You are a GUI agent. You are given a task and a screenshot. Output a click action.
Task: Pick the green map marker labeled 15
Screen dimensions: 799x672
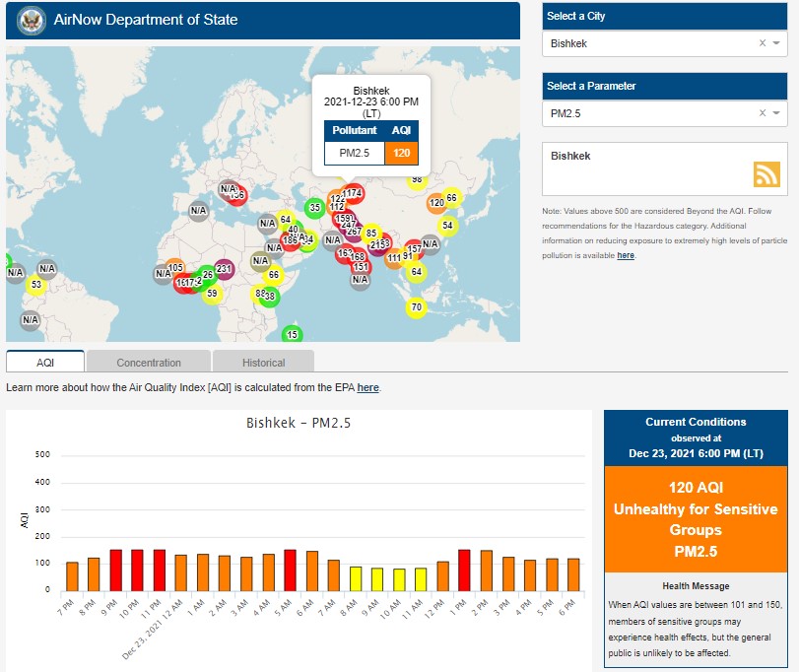(292, 335)
